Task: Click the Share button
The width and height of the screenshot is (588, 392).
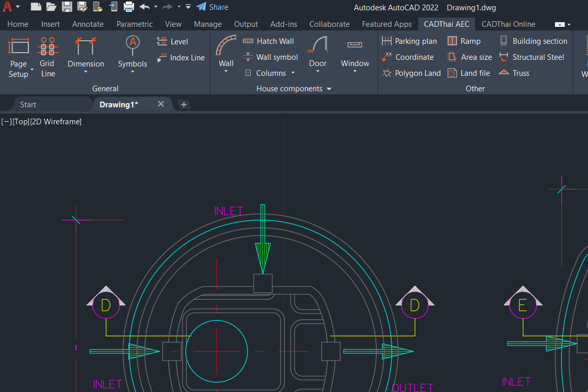Action: (x=213, y=7)
